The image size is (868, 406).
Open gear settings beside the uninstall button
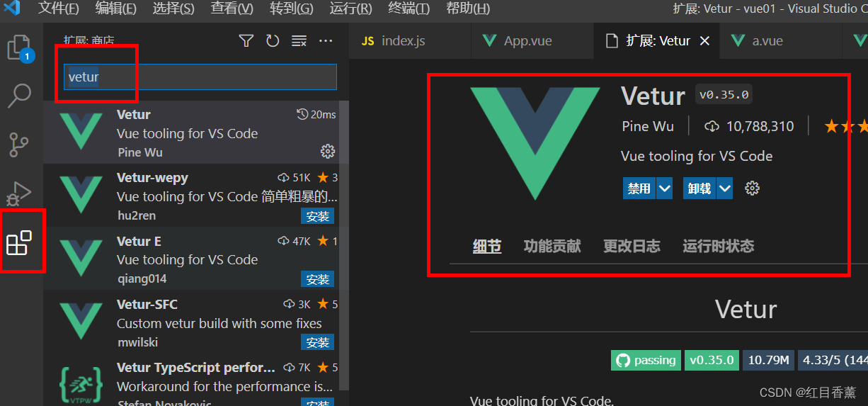pyautogui.click(x=753, y=188)
